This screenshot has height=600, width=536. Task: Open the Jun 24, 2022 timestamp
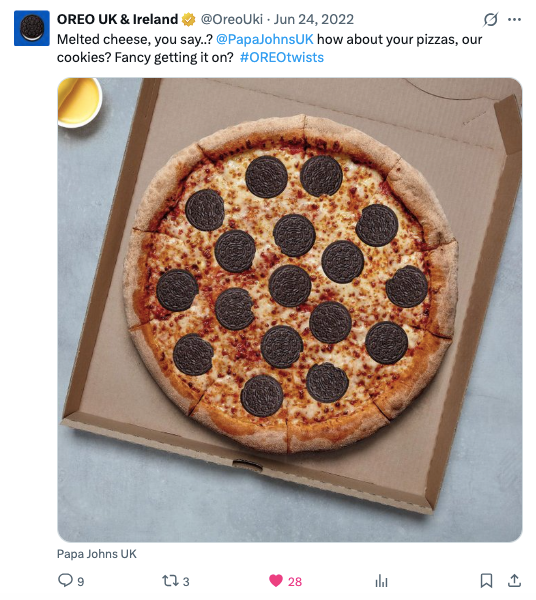(x=314, y=19)
